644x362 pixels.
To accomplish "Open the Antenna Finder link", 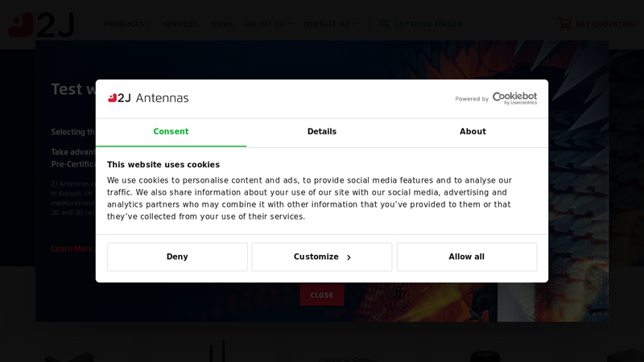I will 428,24.
